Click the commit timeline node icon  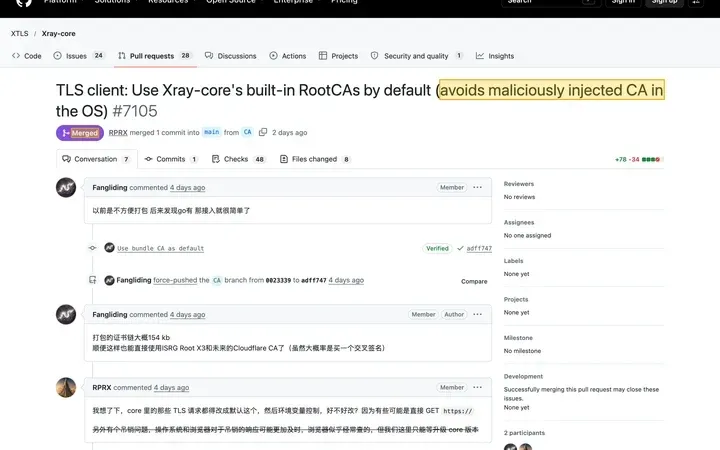pos(92,248)
